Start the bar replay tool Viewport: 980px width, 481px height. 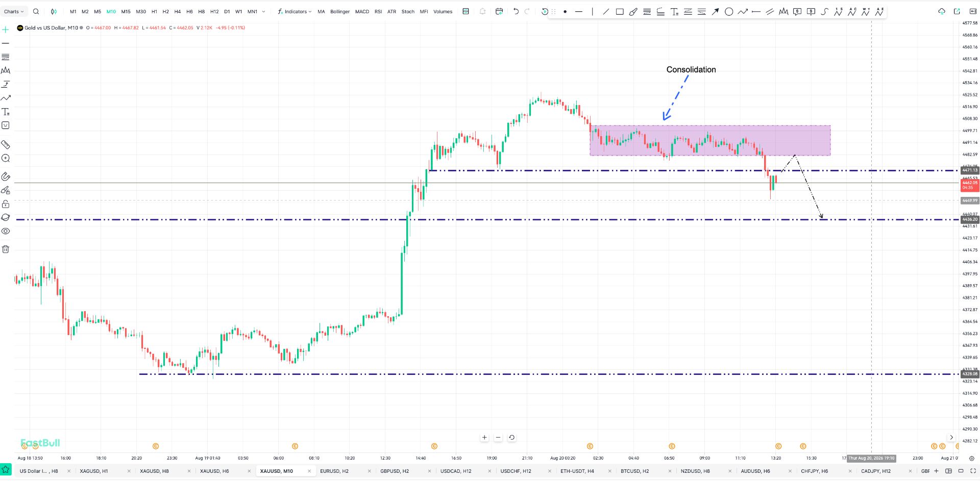click(x=545, y=11)
